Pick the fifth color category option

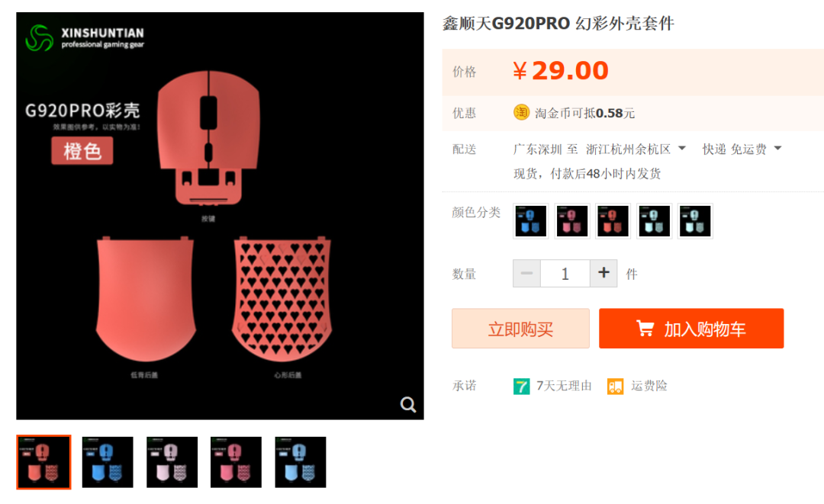(x=695, y=221)
